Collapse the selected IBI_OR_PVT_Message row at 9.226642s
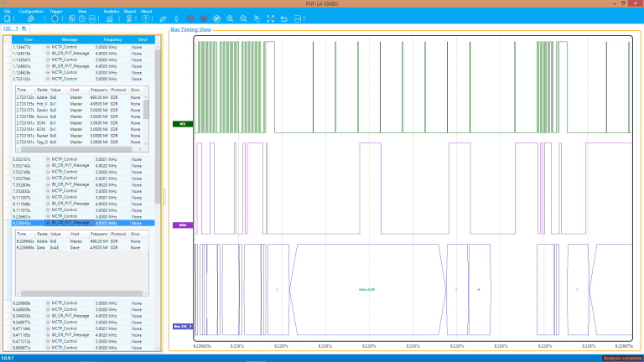 (x=48, y=223)
